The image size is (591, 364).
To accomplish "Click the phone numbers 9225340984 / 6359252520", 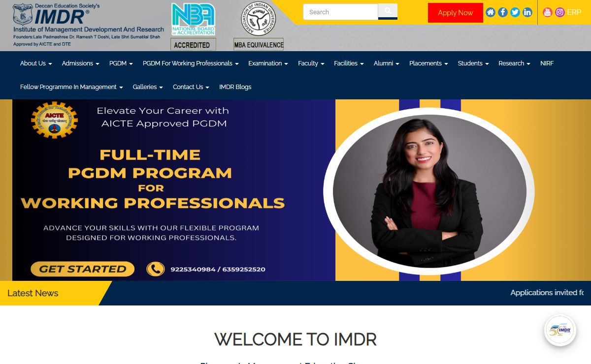I will pos(218,270).
